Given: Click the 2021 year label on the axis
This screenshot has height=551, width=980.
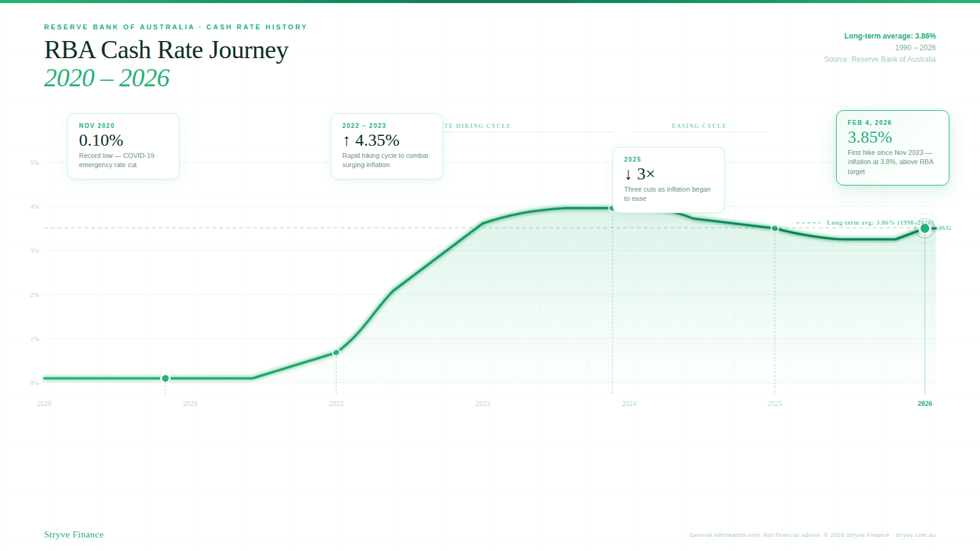Looking at the screenshot, I should coord(190,403).
